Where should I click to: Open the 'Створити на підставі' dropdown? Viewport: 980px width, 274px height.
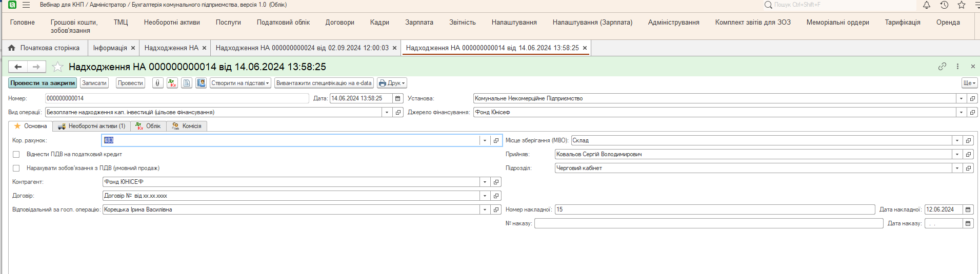tap(240, 83)
